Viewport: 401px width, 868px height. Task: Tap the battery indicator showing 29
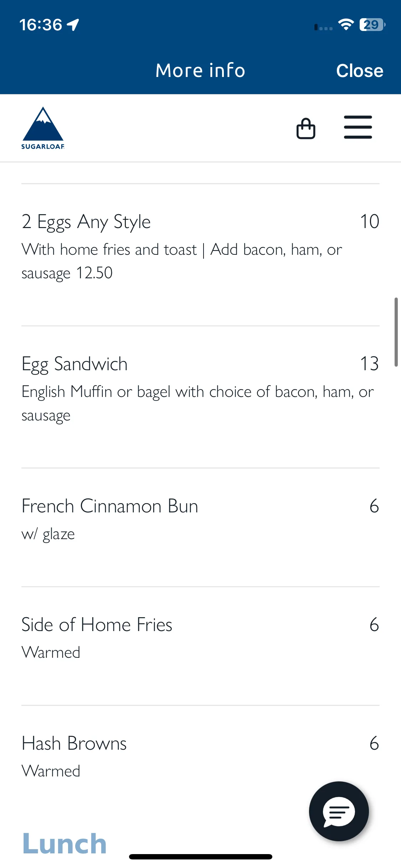click(x=372, y=25)
